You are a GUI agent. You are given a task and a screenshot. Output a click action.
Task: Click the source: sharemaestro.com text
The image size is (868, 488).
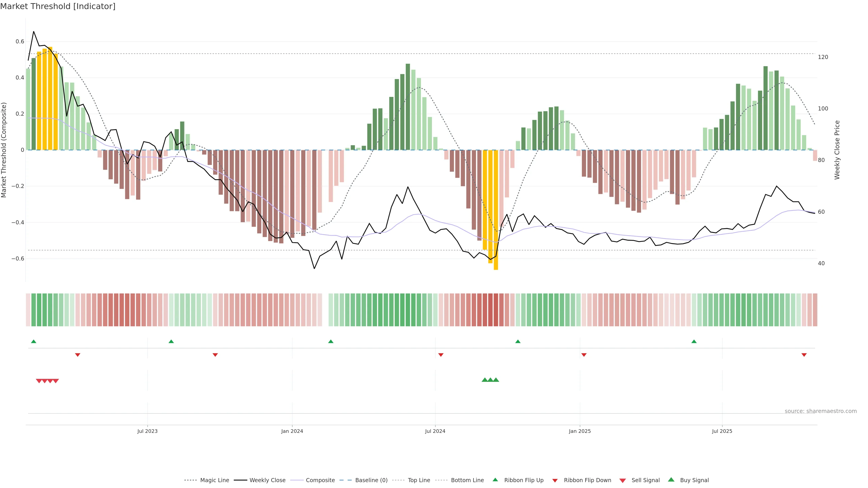[821, 411]
